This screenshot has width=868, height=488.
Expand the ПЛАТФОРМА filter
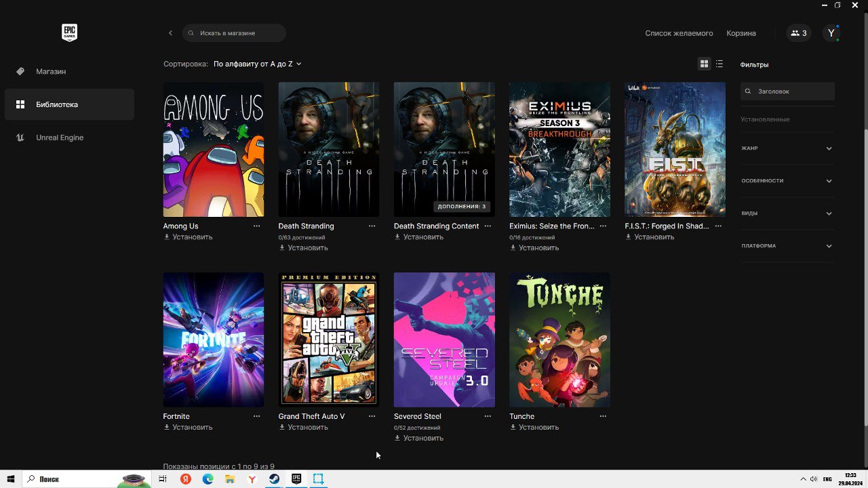pyautogui.click(x=787, y=246)
